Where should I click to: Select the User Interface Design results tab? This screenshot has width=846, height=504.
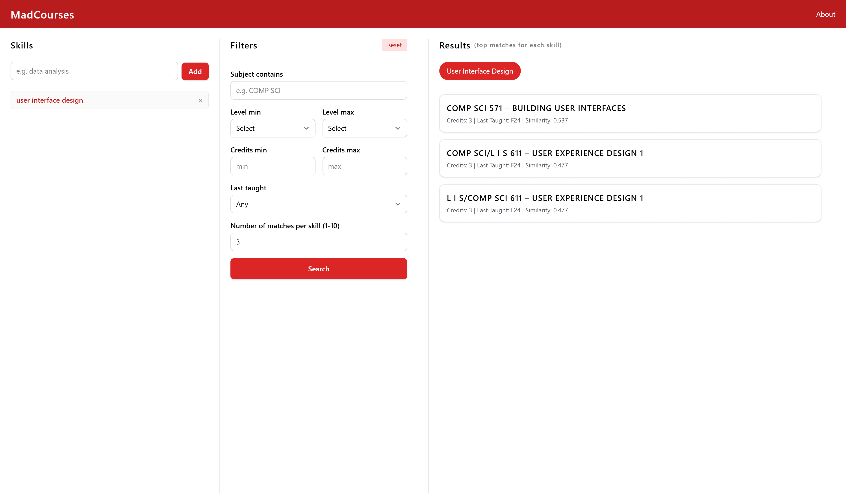click(x=480, y=71)
